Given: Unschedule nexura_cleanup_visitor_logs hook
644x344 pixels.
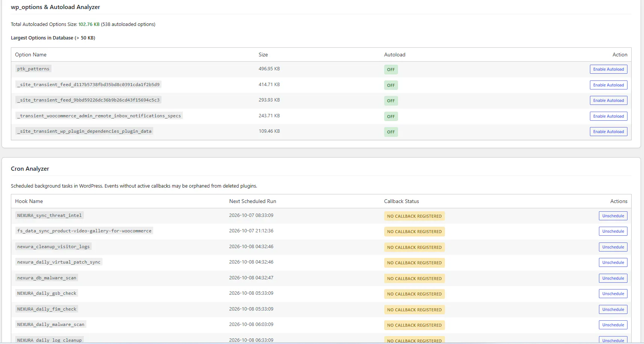Looking at the screenshot, I should [613, 247].
